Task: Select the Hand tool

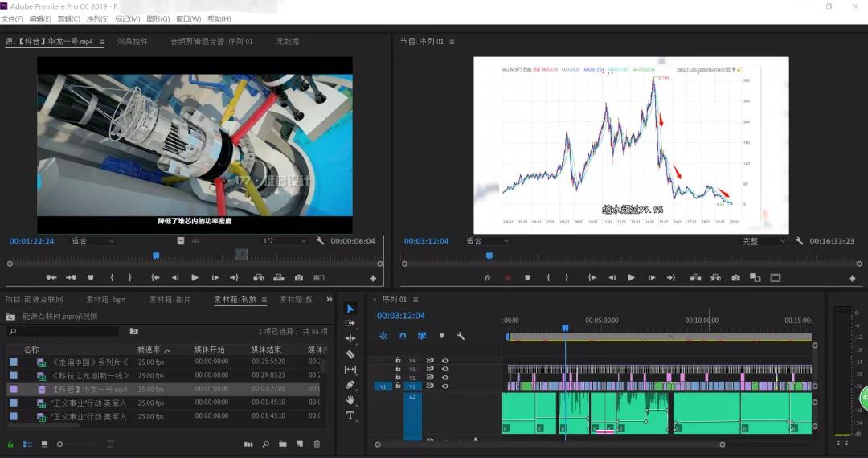Action: (350, 400)
